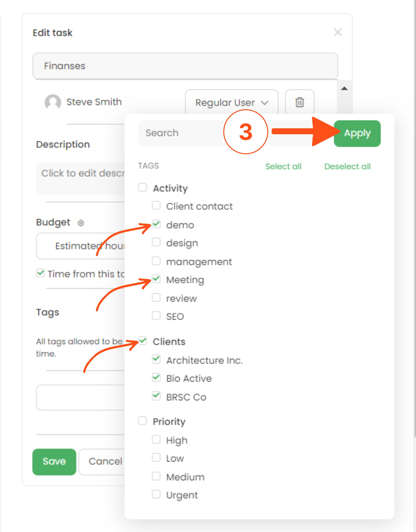Click the Select all link
The height and width of the screenshot is (532, 416).
click(283, 166)
